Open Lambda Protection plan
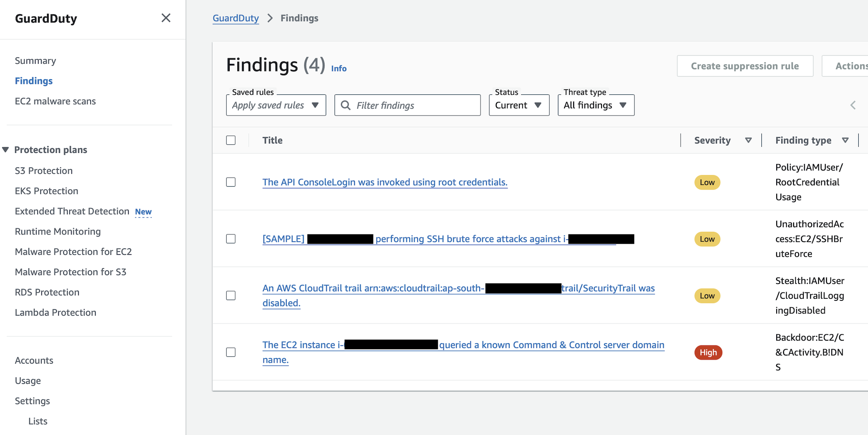The width and height of the screenshot is (868, 435). pos(56,313)
